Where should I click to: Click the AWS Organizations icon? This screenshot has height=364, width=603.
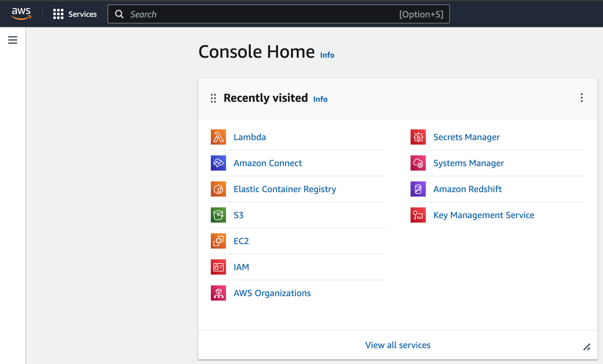[218, 293]
